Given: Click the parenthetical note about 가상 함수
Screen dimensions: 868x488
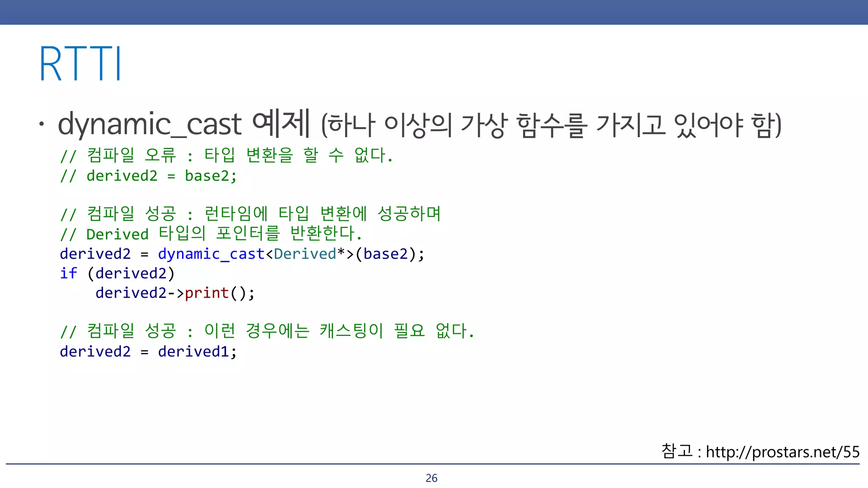Looking at the screenshot, I should 551,125.
